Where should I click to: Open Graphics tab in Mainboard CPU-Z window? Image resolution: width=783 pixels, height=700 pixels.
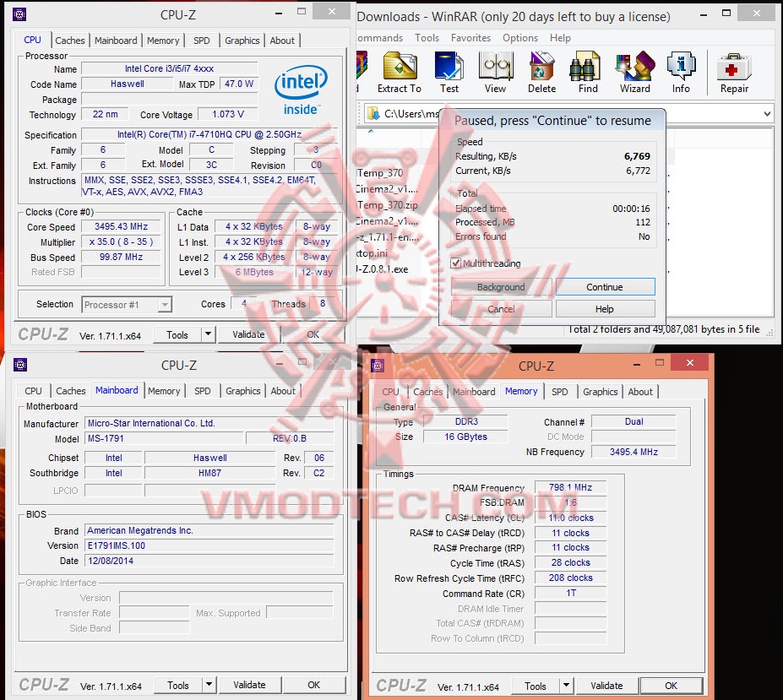242,391
